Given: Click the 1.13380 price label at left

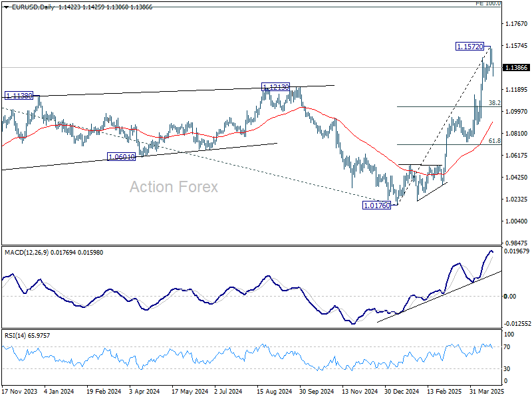Looking at the screenshot, I should click(x=20, y=96).
